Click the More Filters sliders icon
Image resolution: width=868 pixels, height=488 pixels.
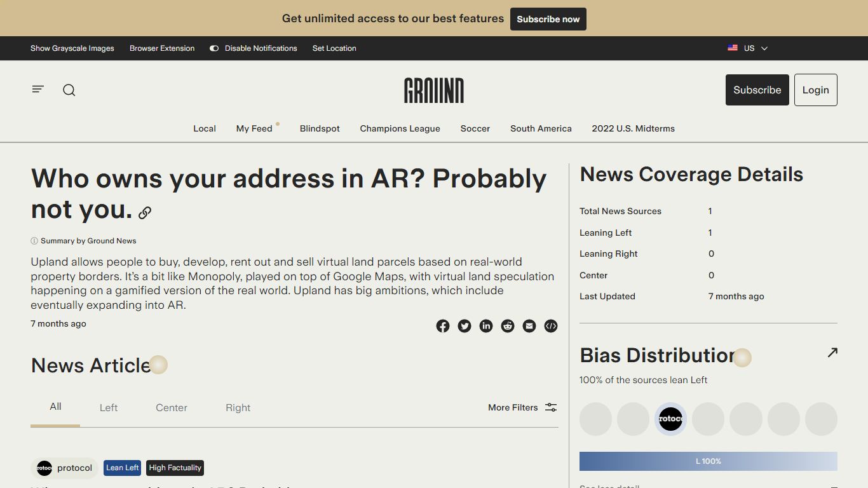(x=551, y=407)
